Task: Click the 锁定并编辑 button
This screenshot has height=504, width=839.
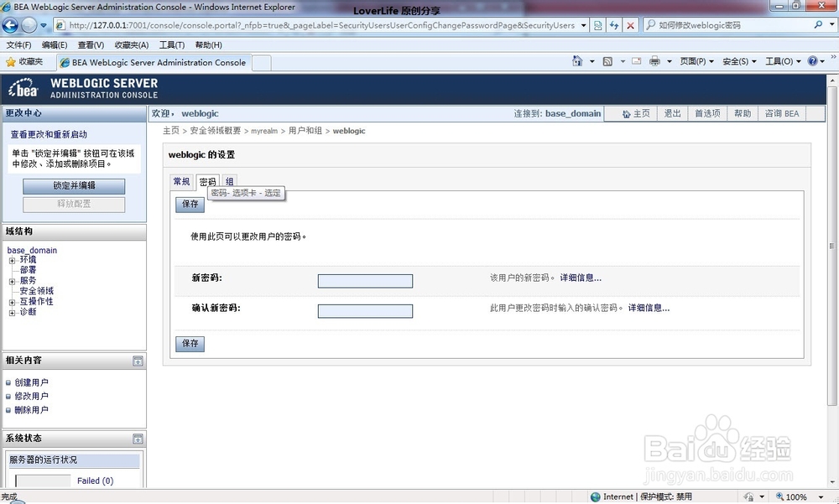Action: (73, 186)
